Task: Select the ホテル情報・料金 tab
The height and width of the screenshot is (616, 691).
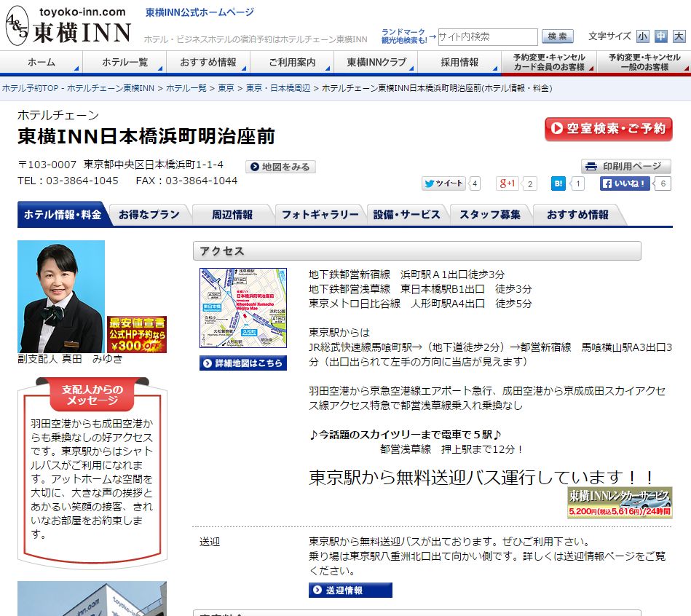Action: [x=63, y=215]
